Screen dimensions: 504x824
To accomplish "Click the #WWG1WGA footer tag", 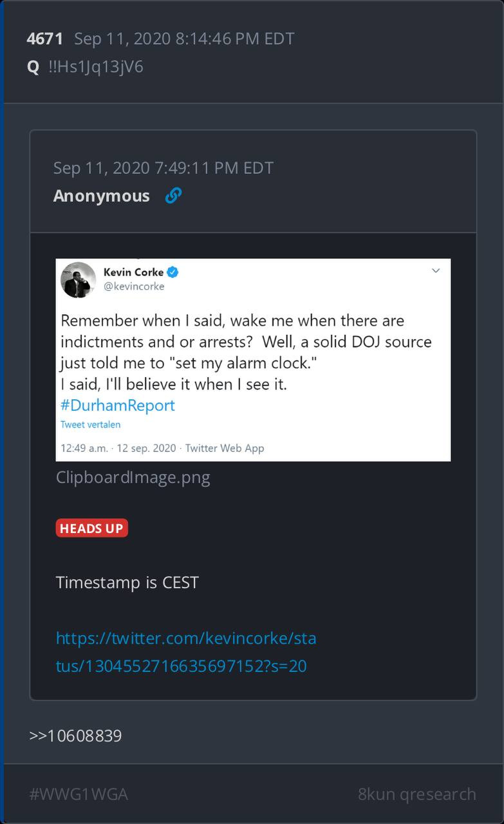I will click(79, 794).
